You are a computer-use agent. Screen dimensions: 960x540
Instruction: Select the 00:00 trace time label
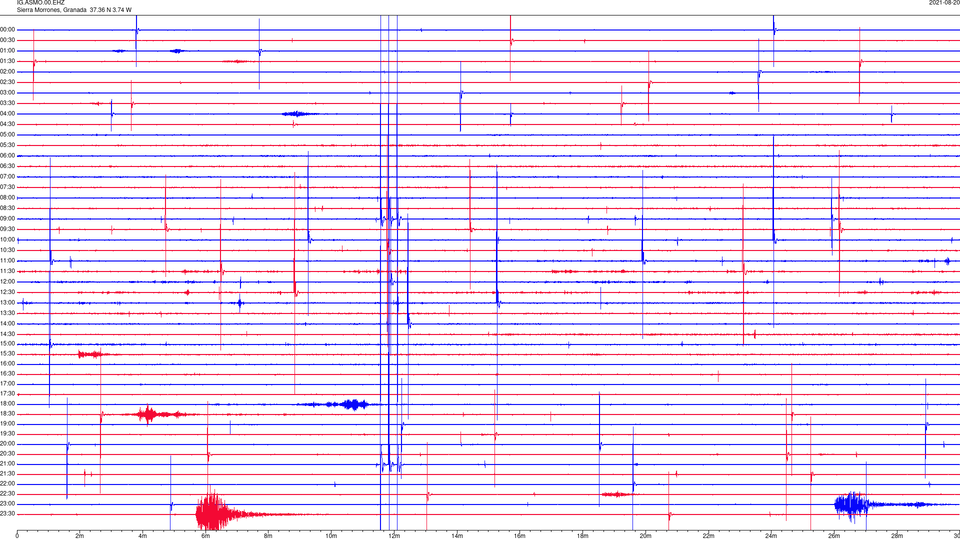(x=8, y=29)
